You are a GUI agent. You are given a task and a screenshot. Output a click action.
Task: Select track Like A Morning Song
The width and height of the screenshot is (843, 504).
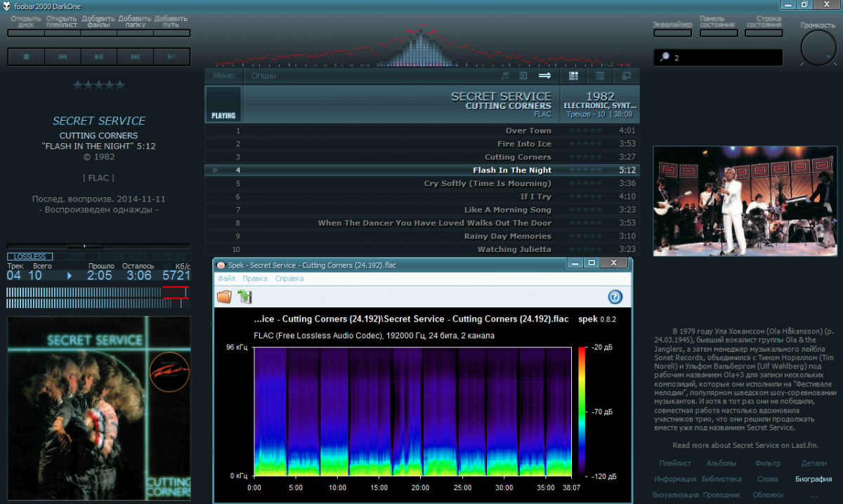tap(422, 210)
